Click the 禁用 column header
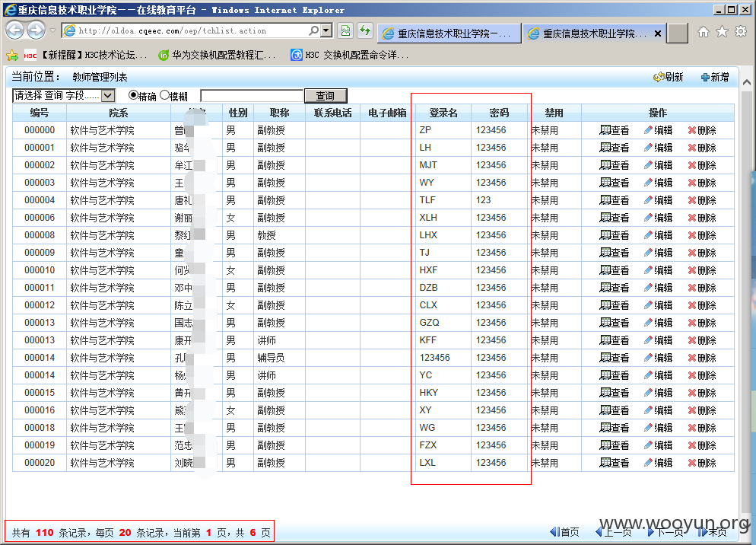This screenshot has width=756, height=545. pos(554,113)
